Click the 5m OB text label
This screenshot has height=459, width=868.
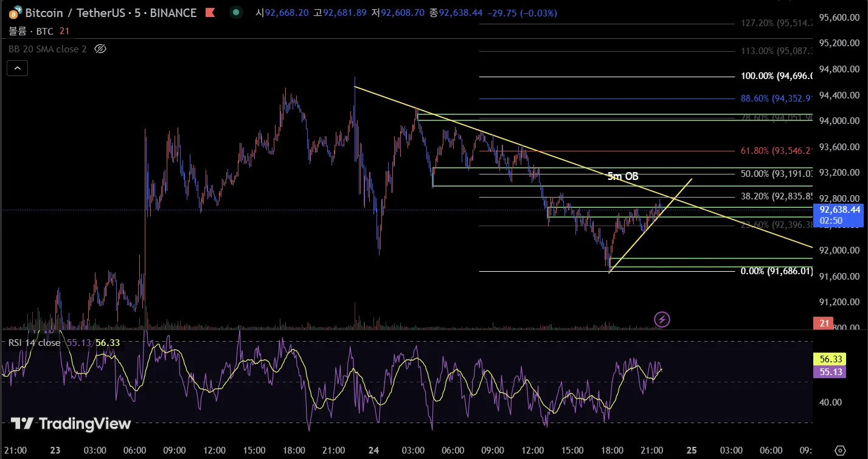623,176
